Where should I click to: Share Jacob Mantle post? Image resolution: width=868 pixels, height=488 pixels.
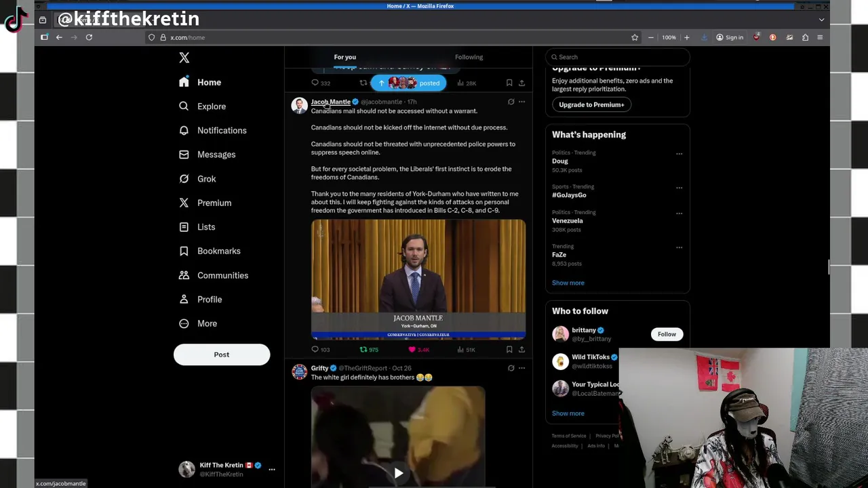(x=521, y=350)
